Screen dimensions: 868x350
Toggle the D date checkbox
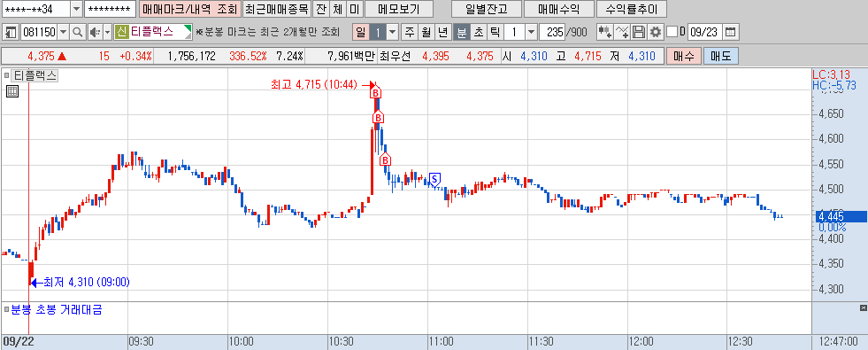[672, 32]
